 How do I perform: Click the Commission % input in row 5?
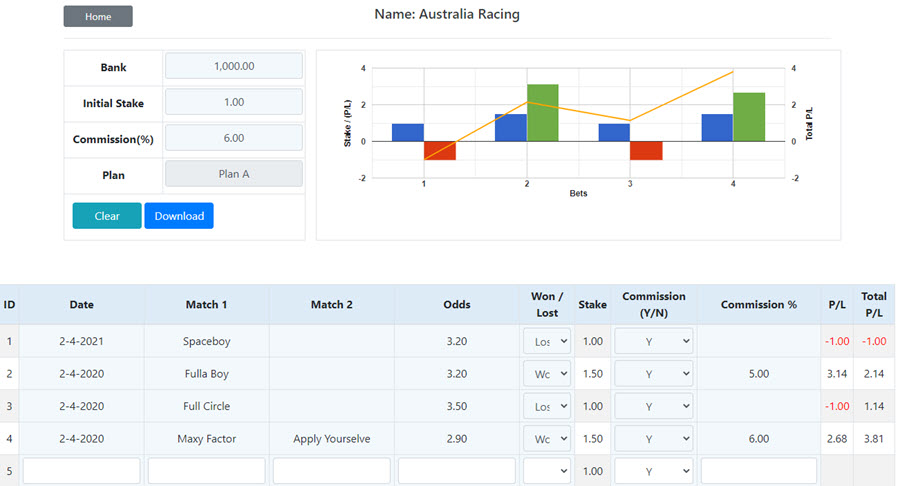(758, 471)
